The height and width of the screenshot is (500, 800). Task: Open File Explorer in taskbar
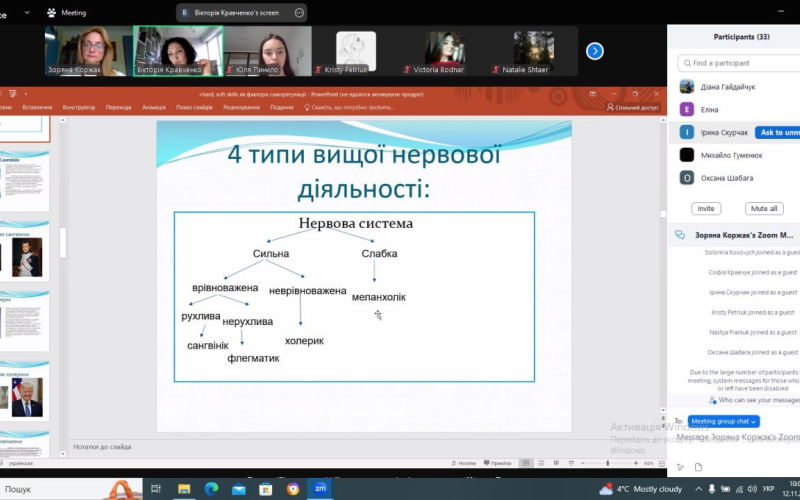[x=184, y=489]
